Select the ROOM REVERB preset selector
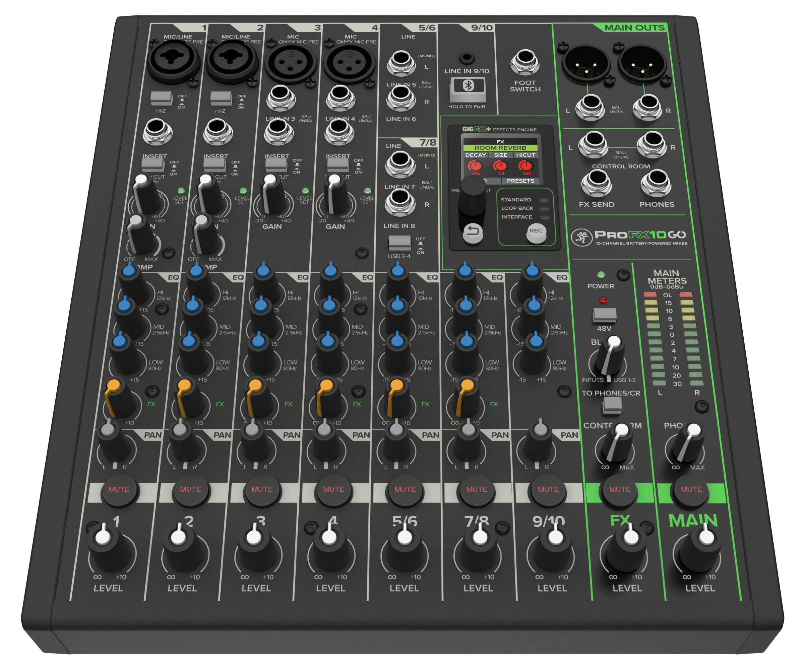The height and width of the screenshot is (672, 805). pyautogui.click(x=501, y=148)
